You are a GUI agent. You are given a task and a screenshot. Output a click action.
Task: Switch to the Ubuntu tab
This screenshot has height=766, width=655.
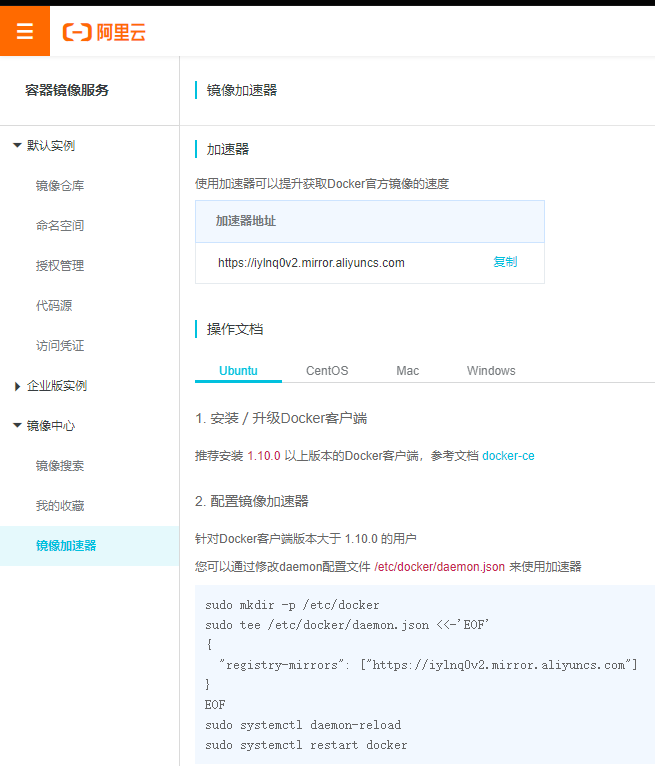click(238, 371)
